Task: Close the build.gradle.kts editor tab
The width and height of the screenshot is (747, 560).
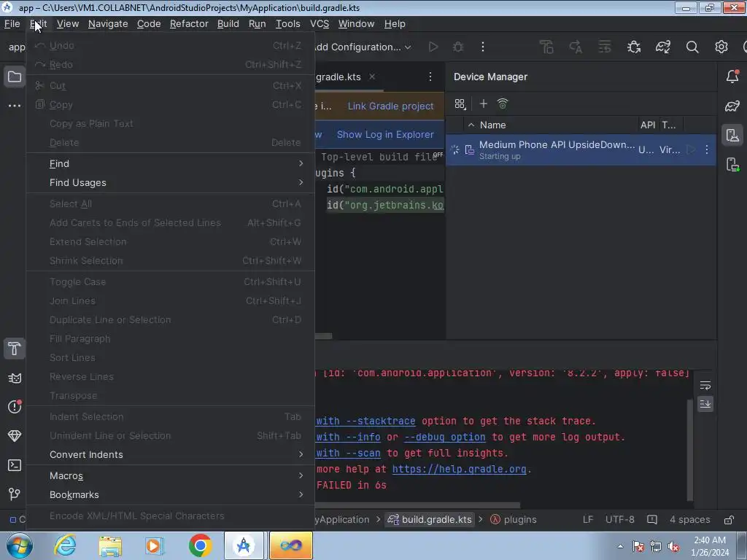Action: coord(371,76)
